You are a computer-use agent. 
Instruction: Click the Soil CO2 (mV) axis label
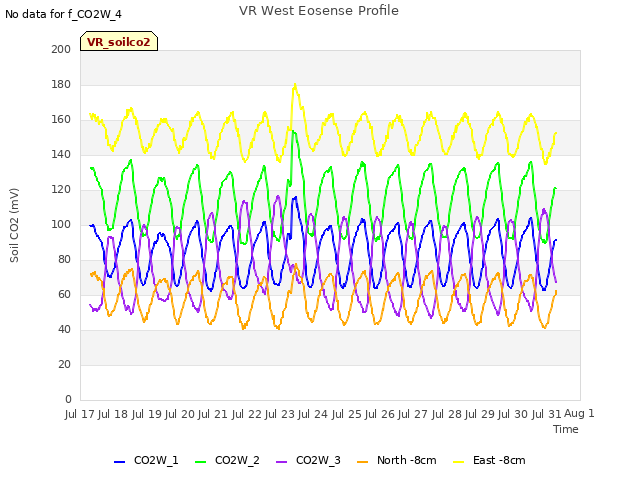click(x=14, y=225)
